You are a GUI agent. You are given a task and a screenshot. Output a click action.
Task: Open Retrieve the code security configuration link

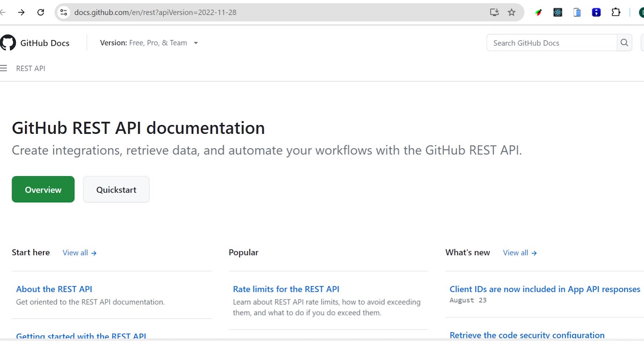527,335
